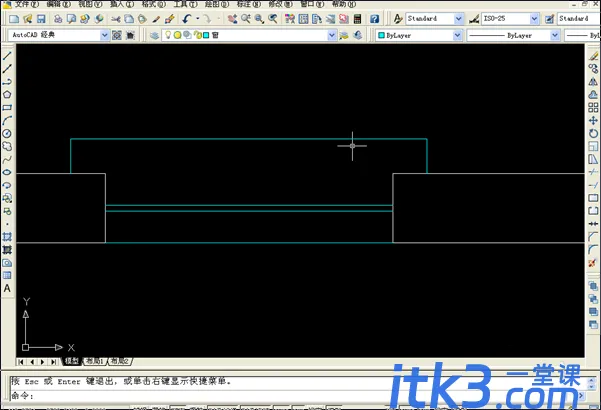
Task: Open the 文件 menu
Action: 27,4
